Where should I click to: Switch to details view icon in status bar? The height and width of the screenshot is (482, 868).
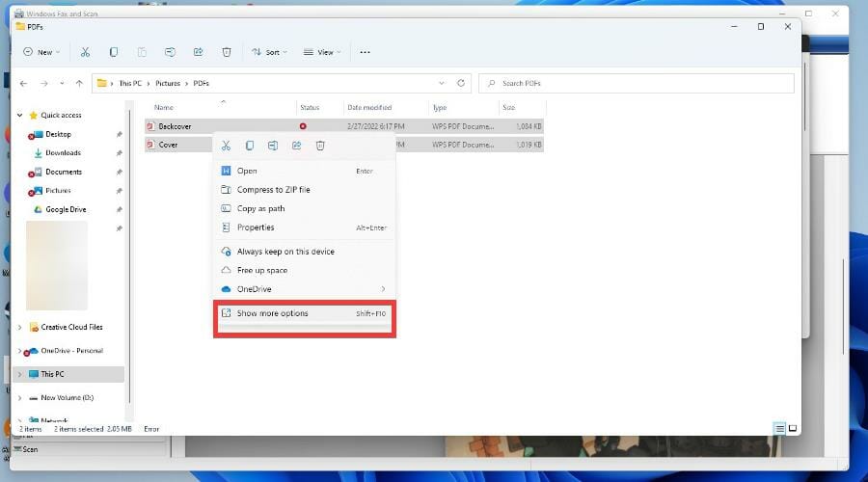coord(779,428)
